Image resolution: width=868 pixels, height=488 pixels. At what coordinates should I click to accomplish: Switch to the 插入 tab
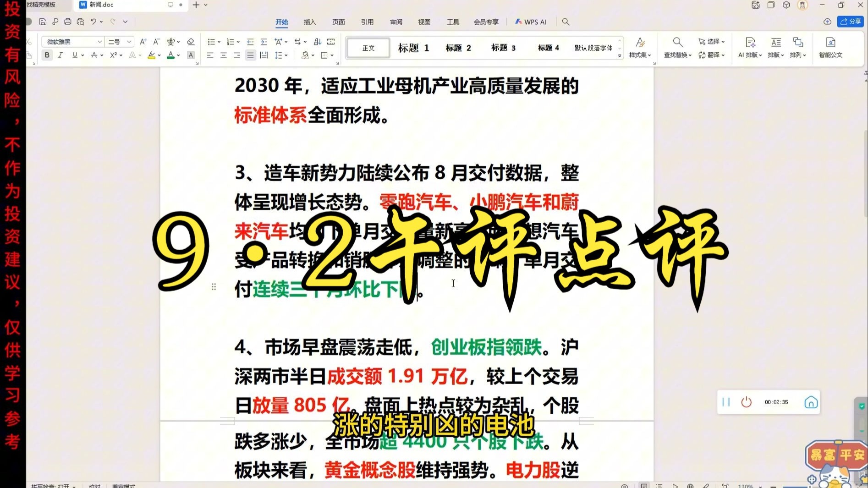310,22
